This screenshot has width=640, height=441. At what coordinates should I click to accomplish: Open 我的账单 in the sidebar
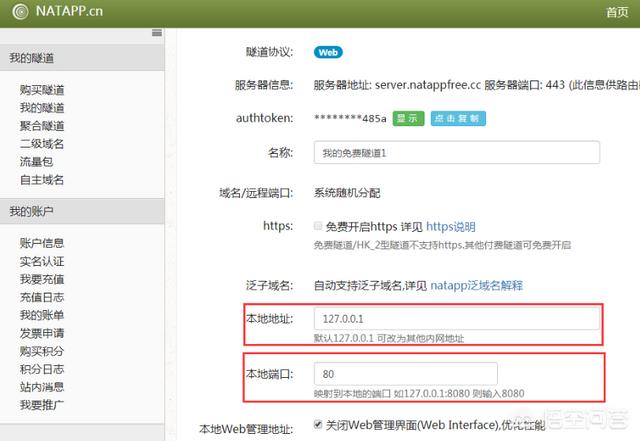point(42,315)
